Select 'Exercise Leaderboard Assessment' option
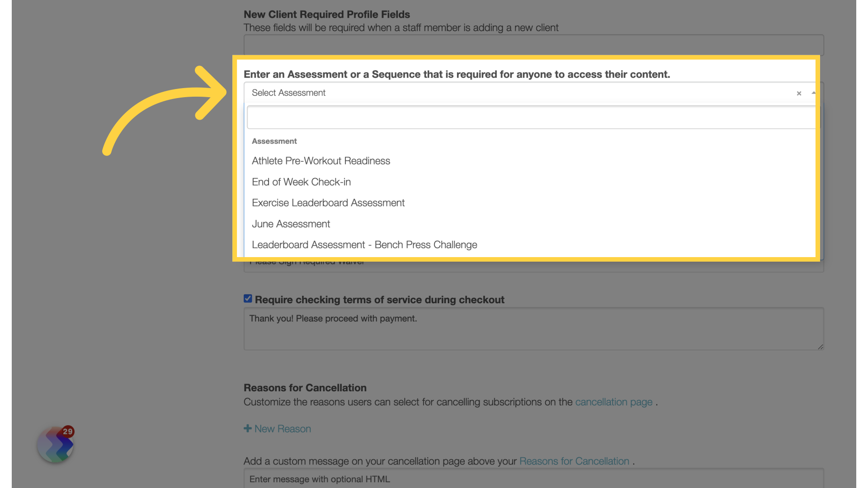This screenshot has height=488, width=868. point(329,202)
